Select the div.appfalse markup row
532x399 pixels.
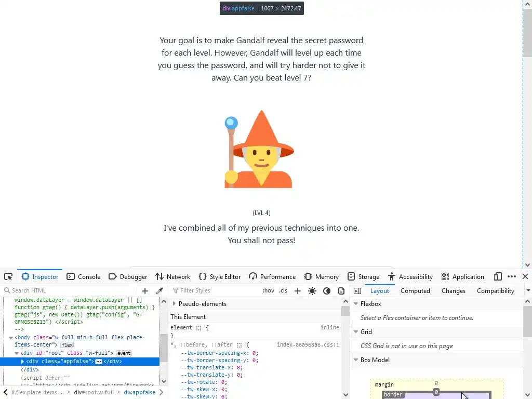[79, 362]
